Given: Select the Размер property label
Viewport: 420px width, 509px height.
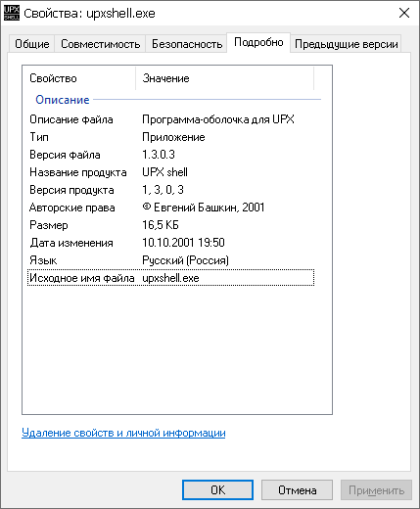Looking at the screenshot, I should pos(49,225).
